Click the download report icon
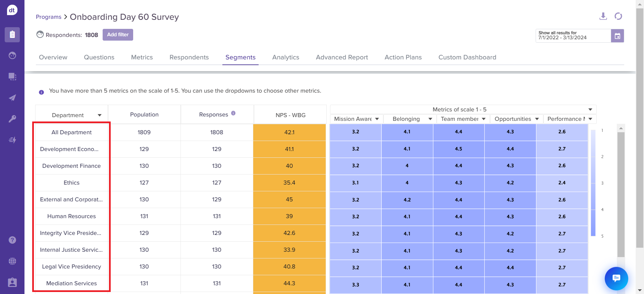Screen dimensions: 644x294 [x=603, y=16]
